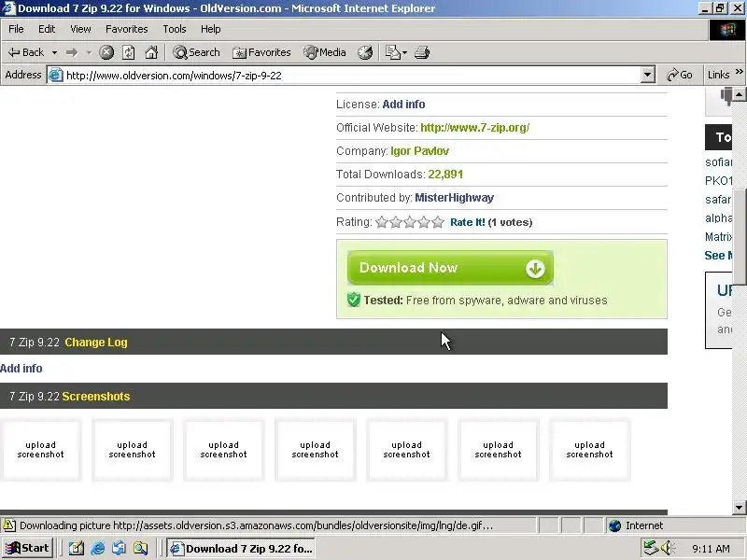The height and width of the screenshot is (560, 747).
Task: Click the green Tested shield icon
Action: click(x=354, y=300)
